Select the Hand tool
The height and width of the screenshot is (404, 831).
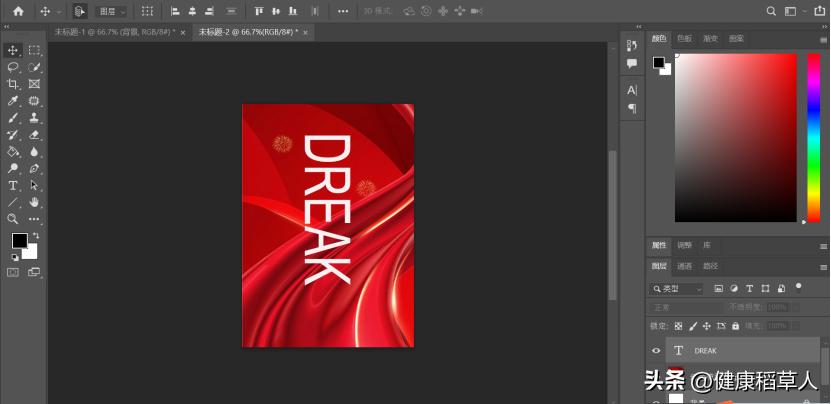(34, 202)
